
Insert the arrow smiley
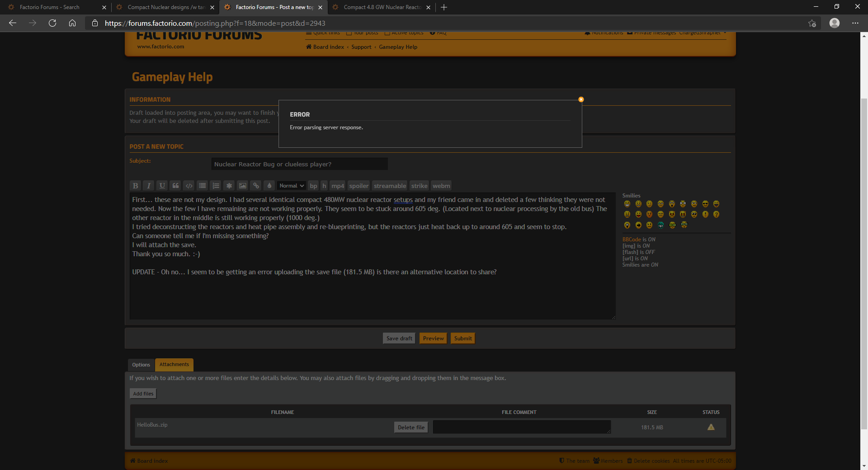[638, 225]
